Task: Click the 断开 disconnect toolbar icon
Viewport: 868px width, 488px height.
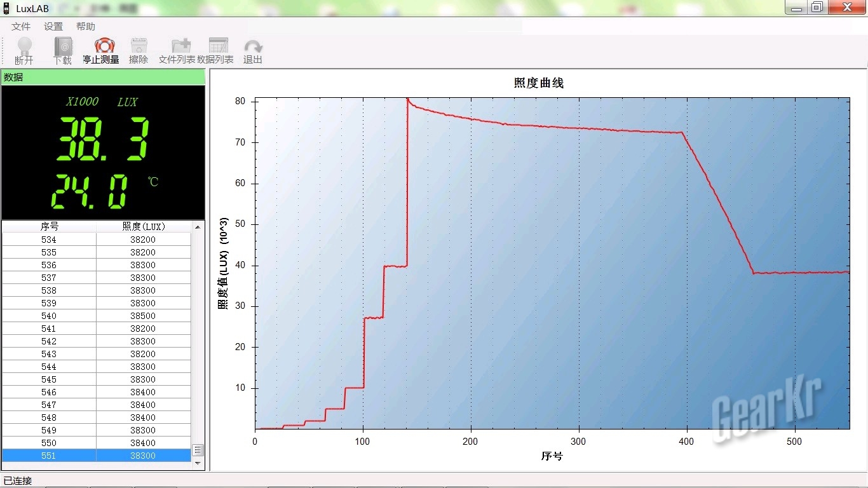Action: point(24,47)
